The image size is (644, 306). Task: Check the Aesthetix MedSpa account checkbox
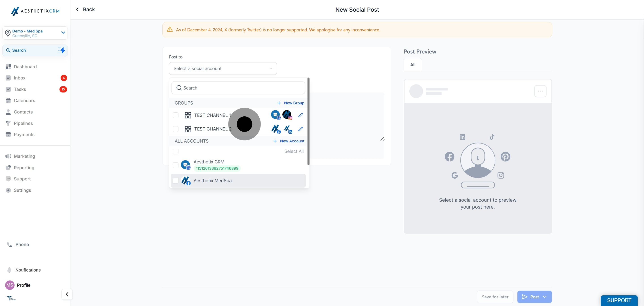click(x=176, y=181)
